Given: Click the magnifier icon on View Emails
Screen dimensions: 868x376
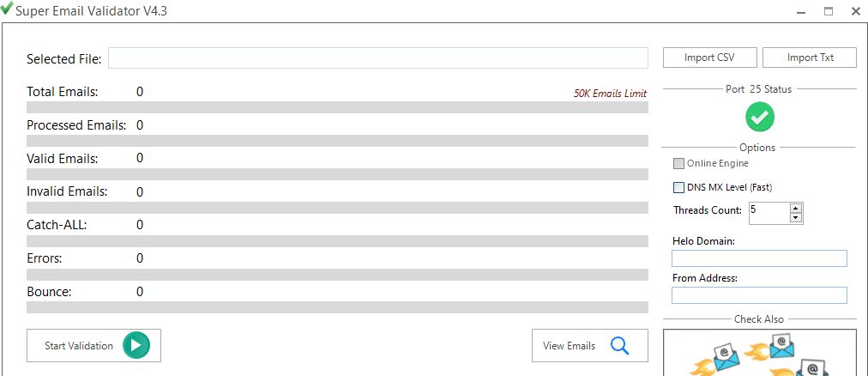Looking at the screenshot, I should (x=620, y=346).
